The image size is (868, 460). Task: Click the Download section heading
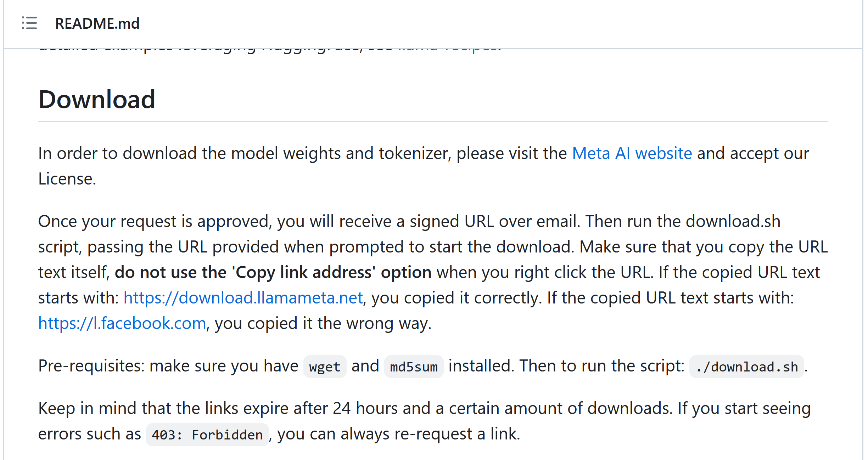(97, 99)
